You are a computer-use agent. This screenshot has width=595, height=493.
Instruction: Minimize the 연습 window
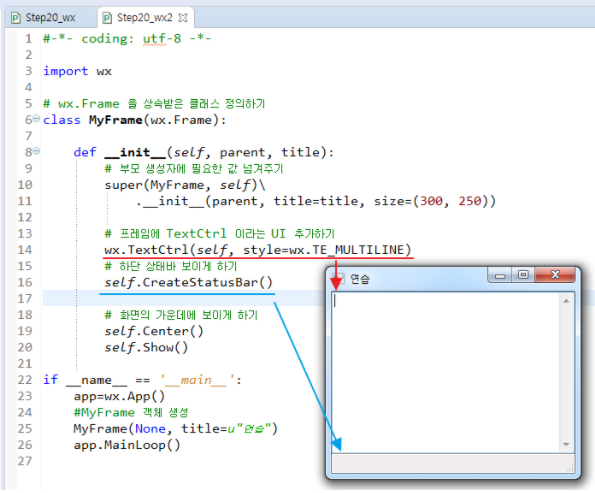[x=500, y=275]
